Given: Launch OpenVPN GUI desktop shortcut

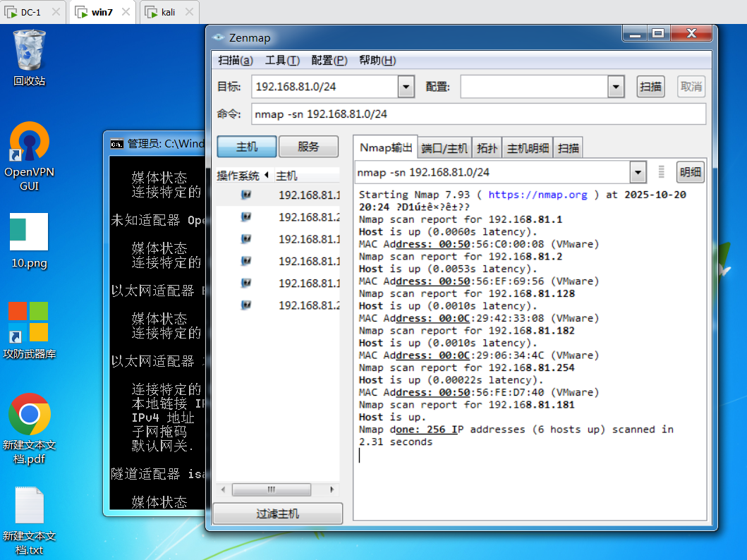Looking at the screenshot, I should coord(29,156).
